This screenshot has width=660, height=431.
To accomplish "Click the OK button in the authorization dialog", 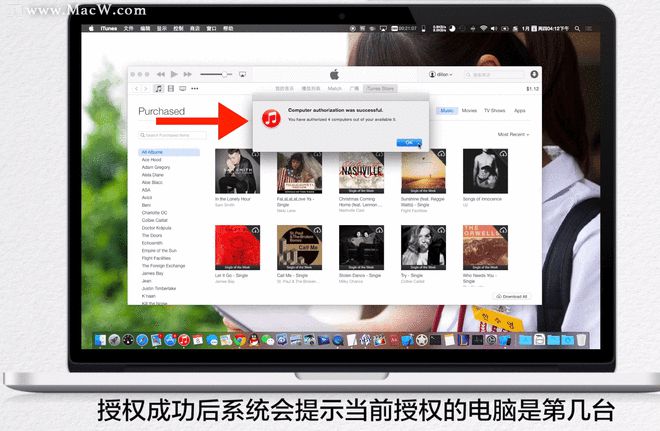I will tap(409, 143).
